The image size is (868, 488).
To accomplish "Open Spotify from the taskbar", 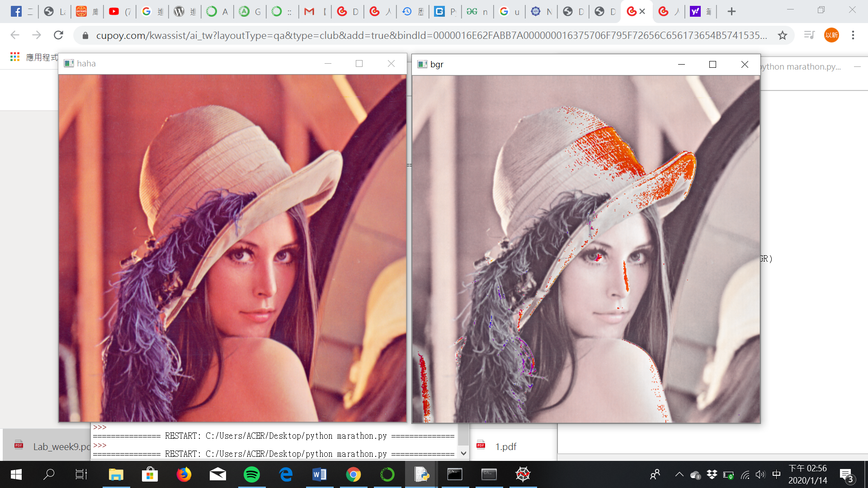I will tap(251, 474).
